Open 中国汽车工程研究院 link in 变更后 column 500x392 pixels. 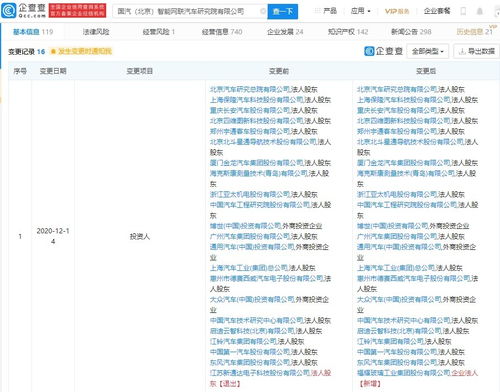click(x=407, y=205)
